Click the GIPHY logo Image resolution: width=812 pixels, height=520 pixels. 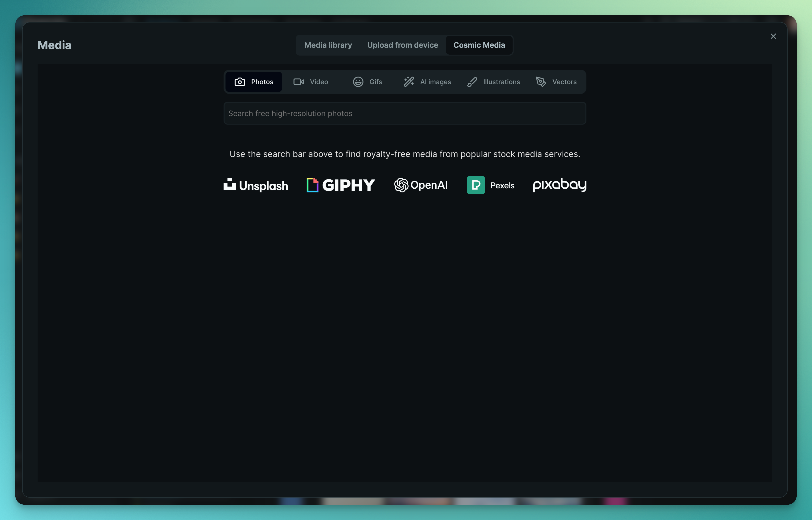(341, 185)
